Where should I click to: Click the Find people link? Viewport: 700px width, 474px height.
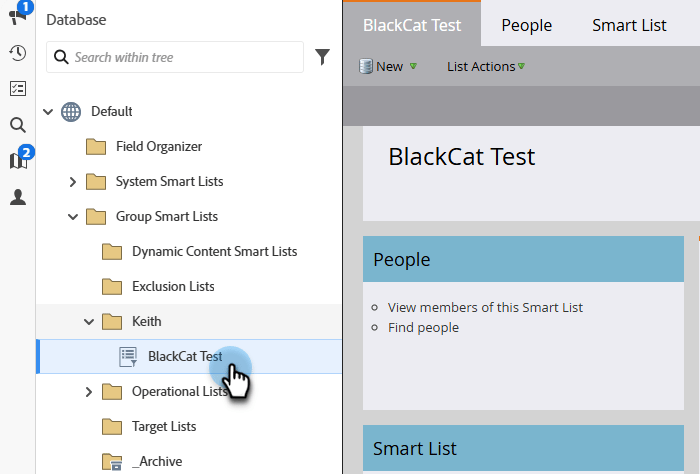(x=423, y=327)
